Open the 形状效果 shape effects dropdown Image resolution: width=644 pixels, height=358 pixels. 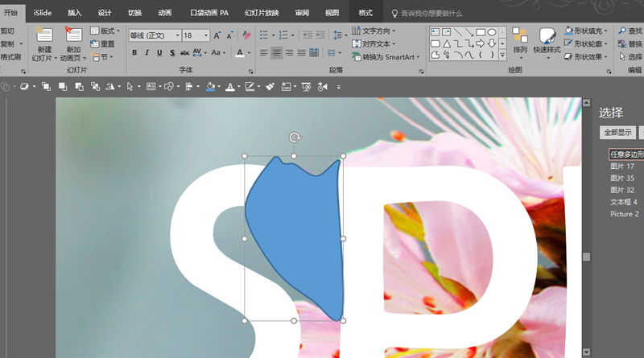[586, 57]
